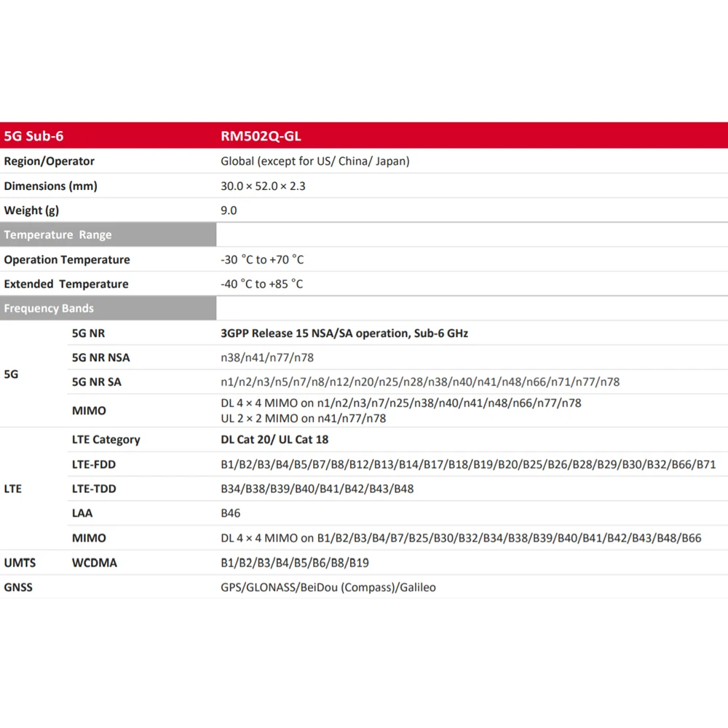This screenshot has width=728, height=728.
Task: Click the MIMO label in the LTE group
Action: click(x=89, y=538)
